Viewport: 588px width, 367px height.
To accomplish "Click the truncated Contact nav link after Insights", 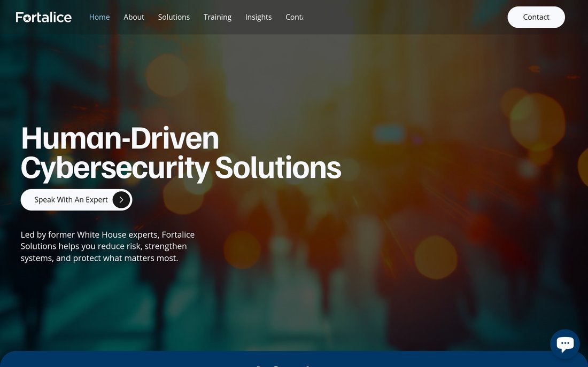I will pos(295,17).
